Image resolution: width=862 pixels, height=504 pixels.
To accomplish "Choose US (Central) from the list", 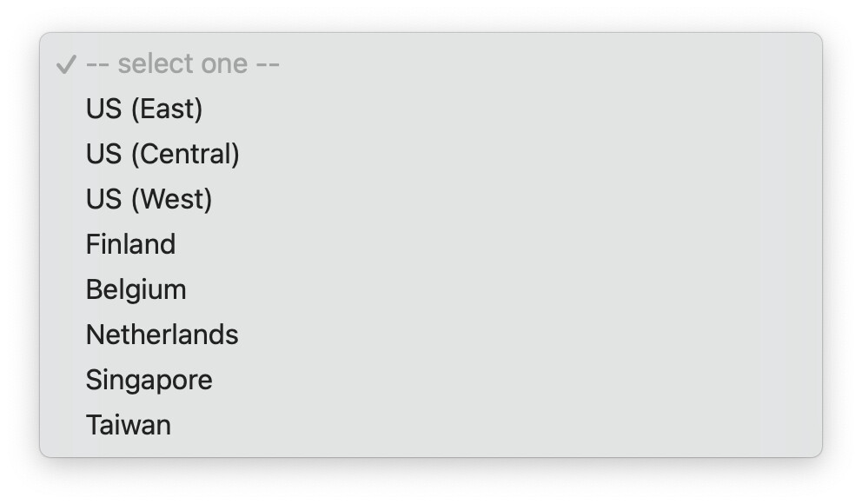I will pyautogui.click(x=162, y=155).
